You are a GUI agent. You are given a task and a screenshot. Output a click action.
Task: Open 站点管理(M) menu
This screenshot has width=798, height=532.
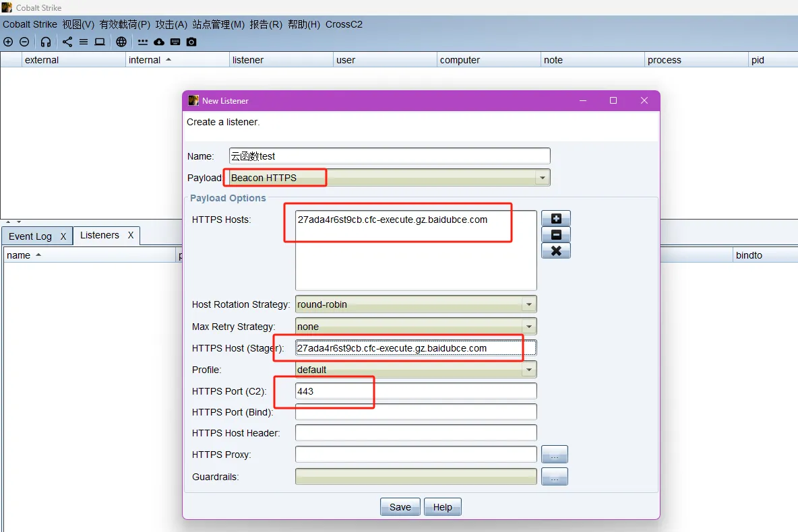[218, 24]
